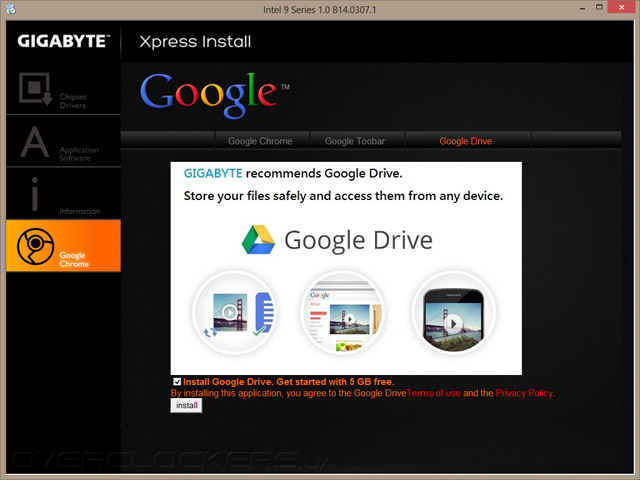
Task: Click the GIGABYTE logo in the header
Action: click(x=64, y=41)
